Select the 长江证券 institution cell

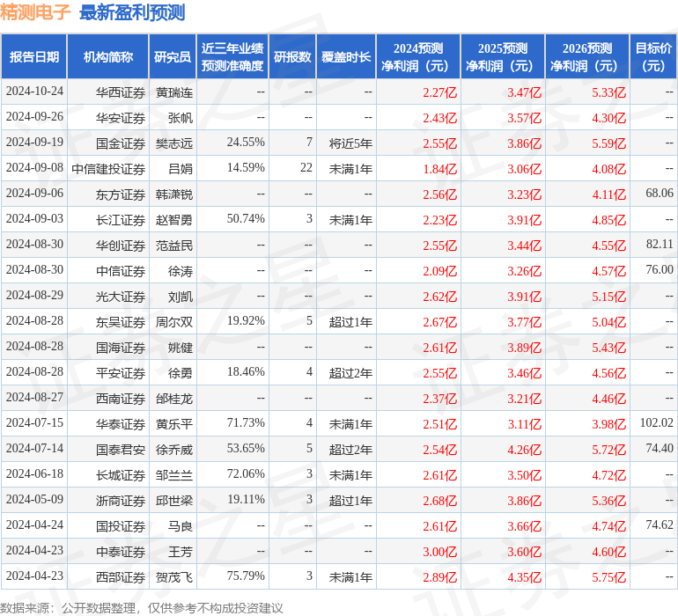pyautogui.click(x=108, y=220)
